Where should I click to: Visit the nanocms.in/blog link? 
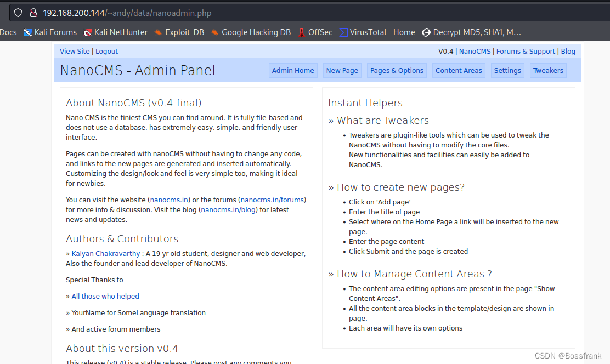click(228, 210)
